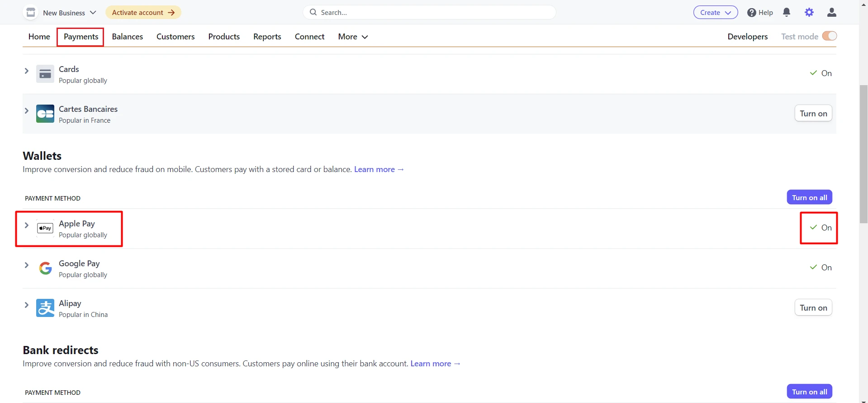
Task: Turn on Cartes Bancaires payment method
Action: pyautogui.click(x=813, y=114)
